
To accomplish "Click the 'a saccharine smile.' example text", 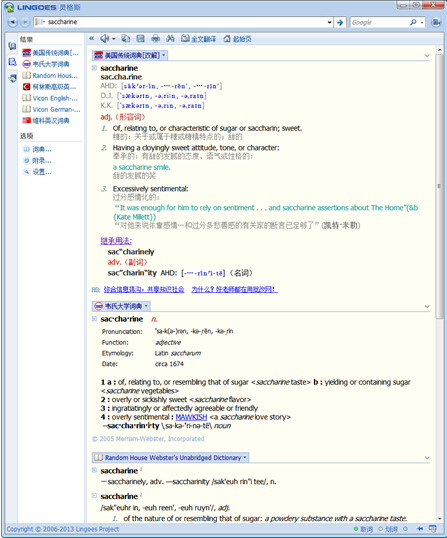I will coord(141,167).
